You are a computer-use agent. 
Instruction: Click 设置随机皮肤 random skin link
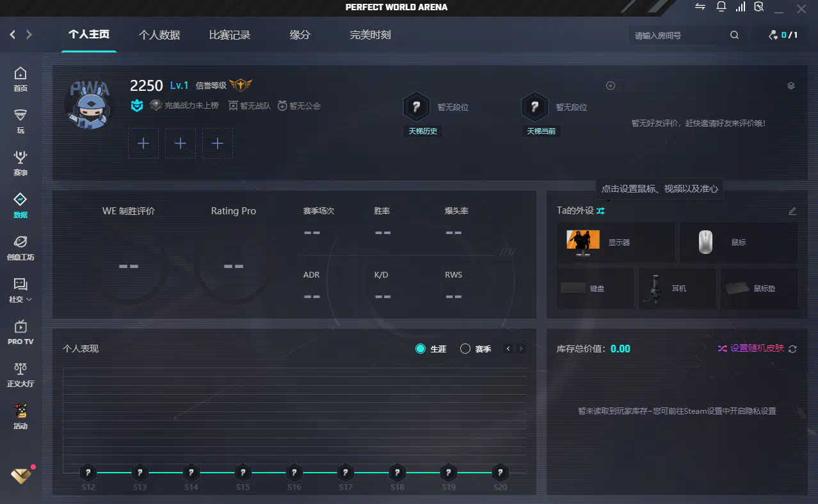[x=751, y=349]
